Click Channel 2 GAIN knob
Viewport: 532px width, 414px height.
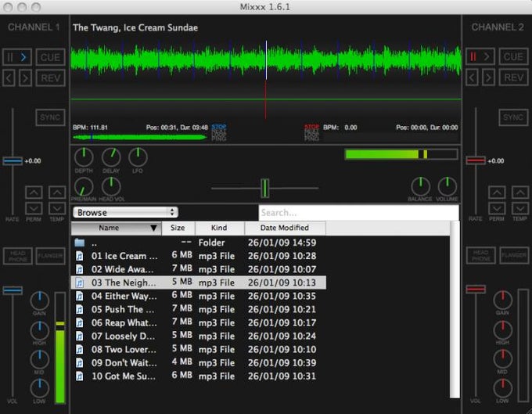[x=503, y=300]
